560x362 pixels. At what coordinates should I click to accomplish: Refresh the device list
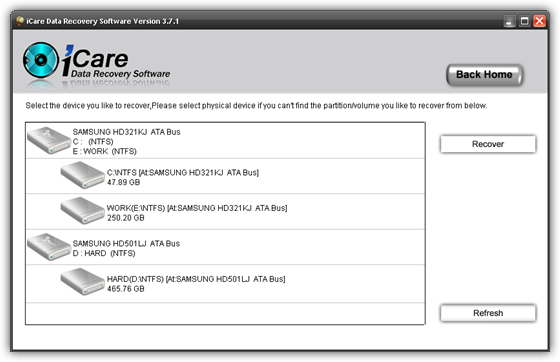[488, 313]
